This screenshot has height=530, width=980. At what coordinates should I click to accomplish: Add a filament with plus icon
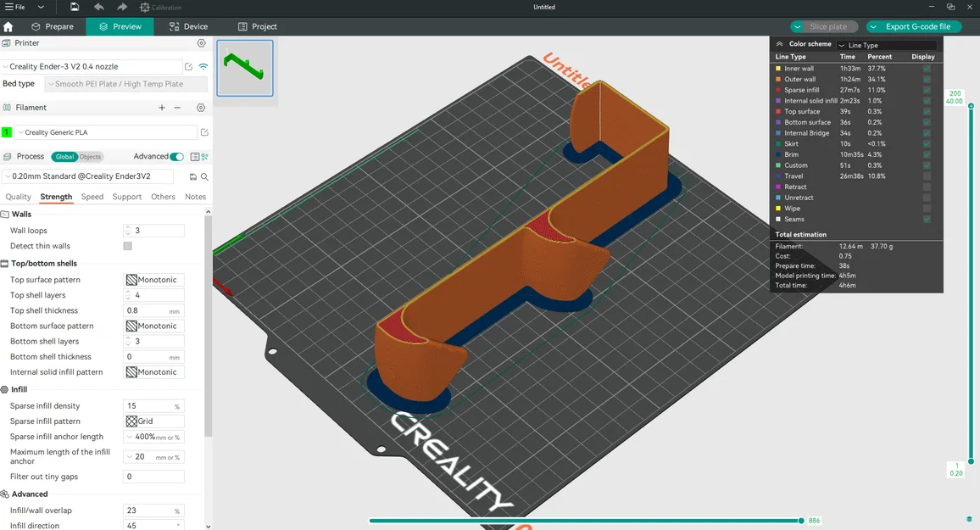pyautogui.click(x=162, y=108)
